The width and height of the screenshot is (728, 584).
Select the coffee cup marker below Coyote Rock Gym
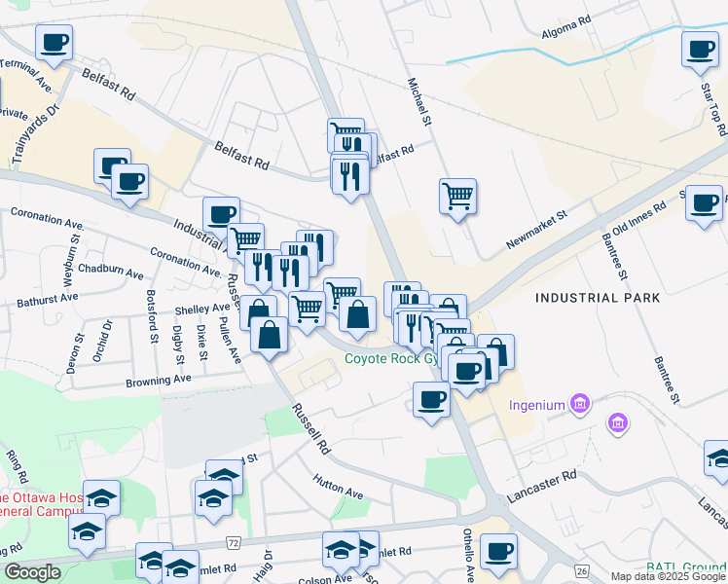pyautogui.click(x=431, y=399)
